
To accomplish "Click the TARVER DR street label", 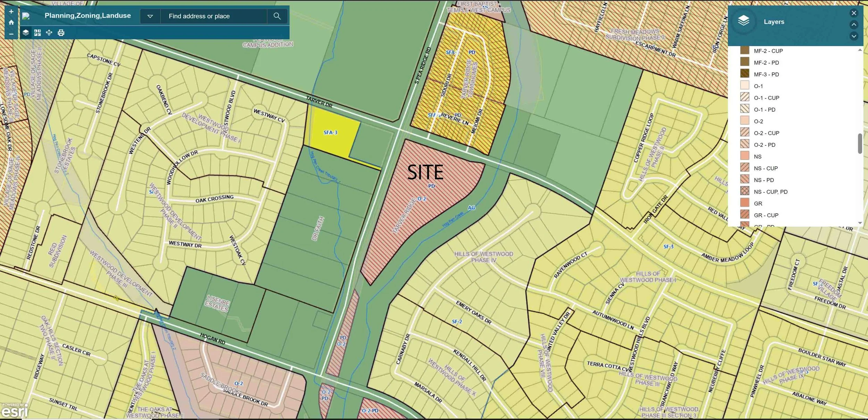I will 319,102.
